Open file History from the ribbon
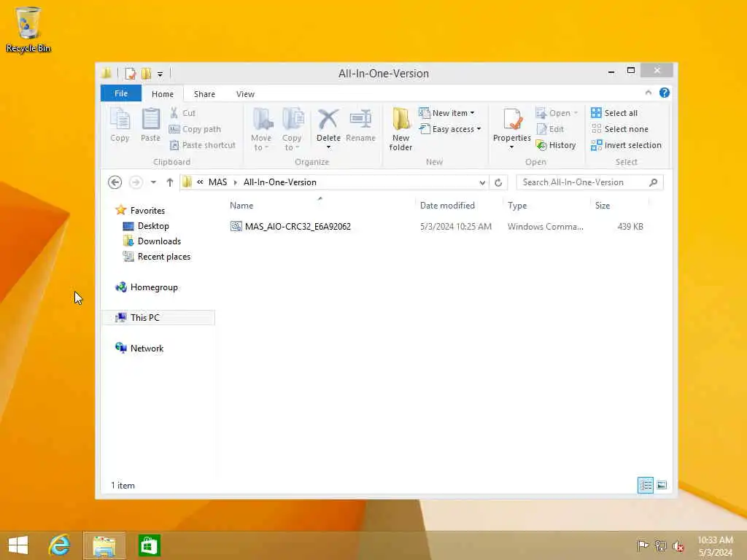Screen dimensions: 747x560 556,145
